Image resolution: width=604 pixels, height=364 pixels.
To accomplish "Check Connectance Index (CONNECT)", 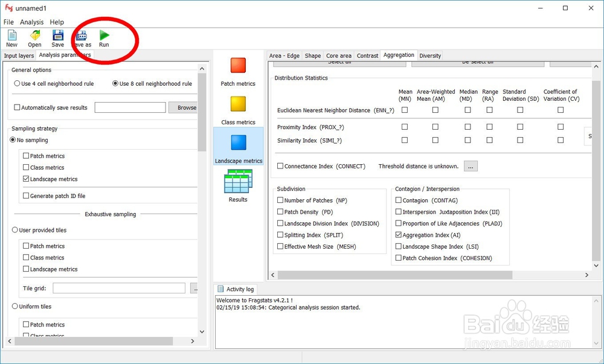I will tap(280, 166).
